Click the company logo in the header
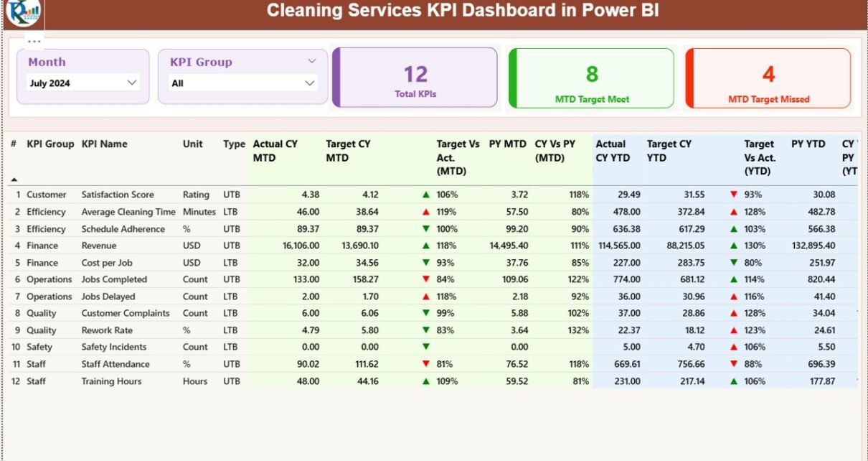This screenshot has height=461, width=868. 23,13
